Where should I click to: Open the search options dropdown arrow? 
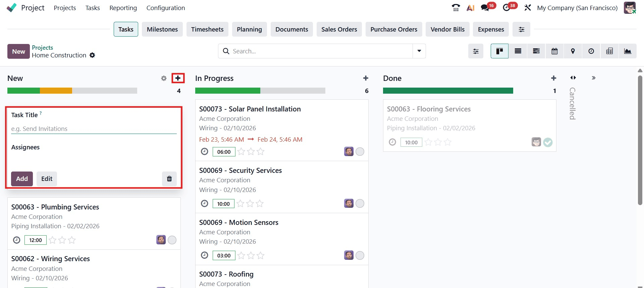419,51
